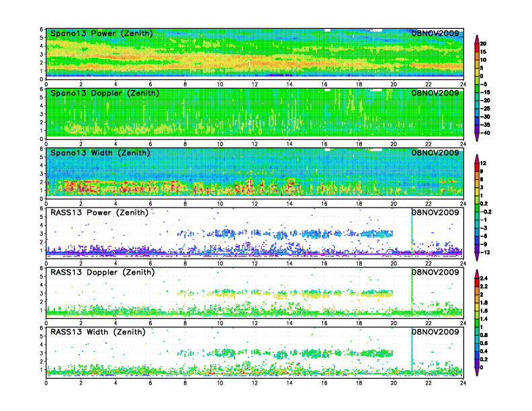Click the 08NOV2009 date in RASS13 Doppler panel
532x411 pixels.
pyautogui.click(x=435, y=272)
